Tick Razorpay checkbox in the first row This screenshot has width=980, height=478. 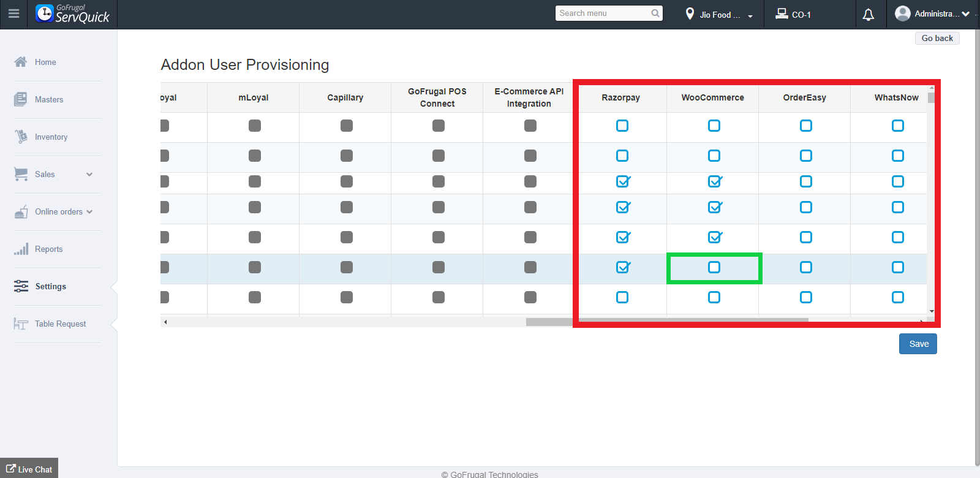point(622,126)
